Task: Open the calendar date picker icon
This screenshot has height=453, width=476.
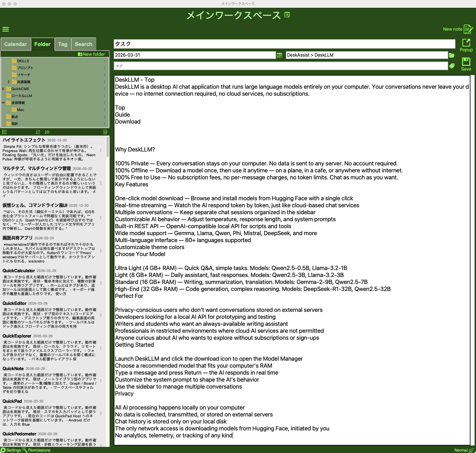Action: coord(279,55)
